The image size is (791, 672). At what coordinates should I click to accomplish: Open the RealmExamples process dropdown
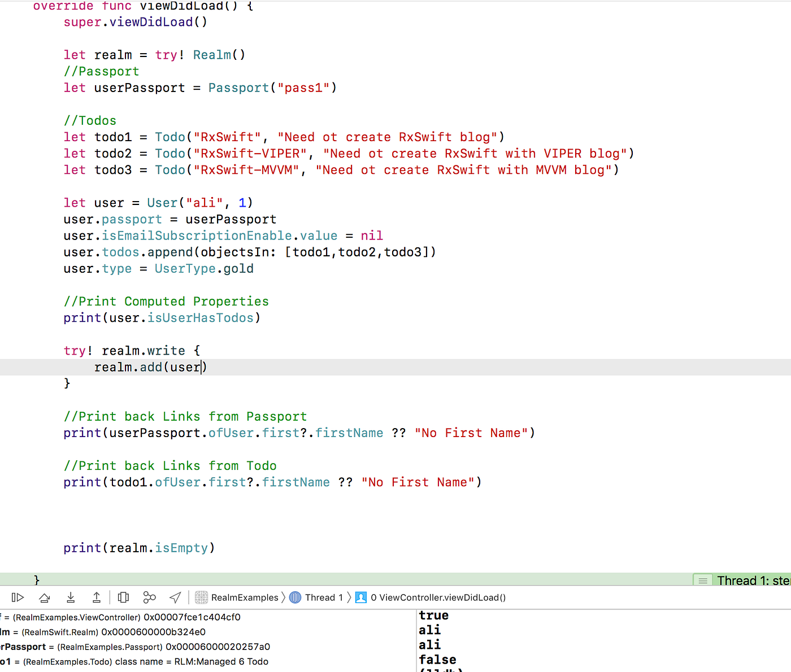[245, 597]
